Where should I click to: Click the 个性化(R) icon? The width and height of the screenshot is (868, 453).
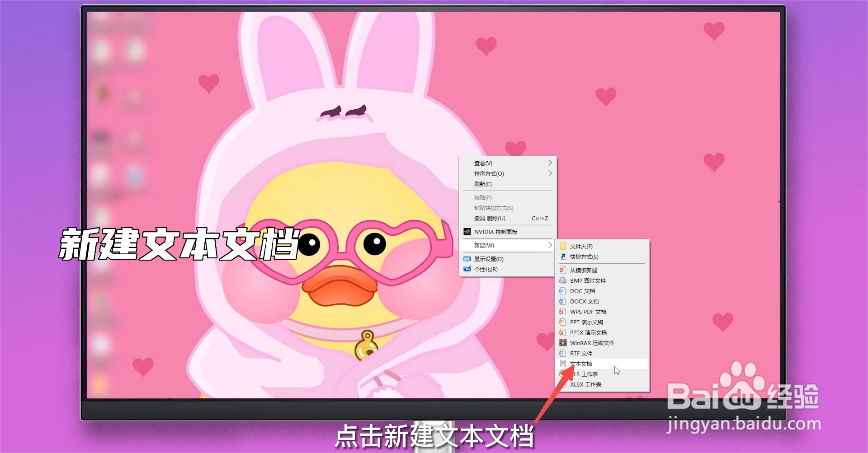pos(467,269)
